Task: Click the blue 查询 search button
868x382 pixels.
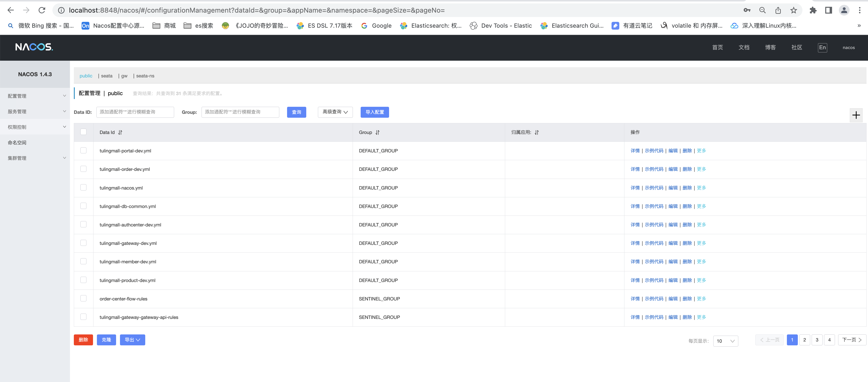Action: 296,112
